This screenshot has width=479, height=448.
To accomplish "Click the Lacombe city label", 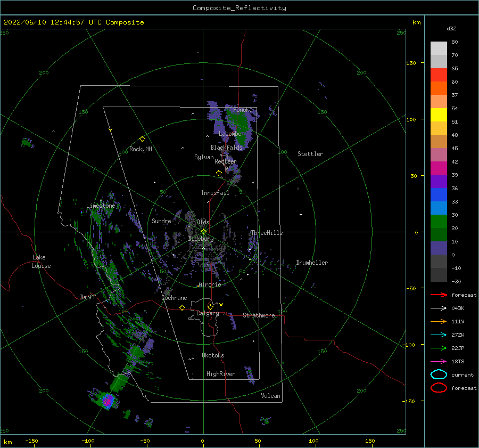I will tap(230, 134).
